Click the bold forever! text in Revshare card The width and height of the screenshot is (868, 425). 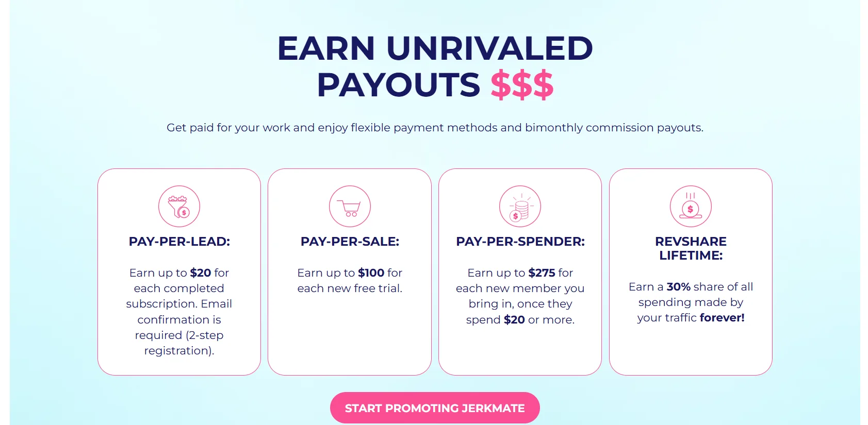(722, 318)
